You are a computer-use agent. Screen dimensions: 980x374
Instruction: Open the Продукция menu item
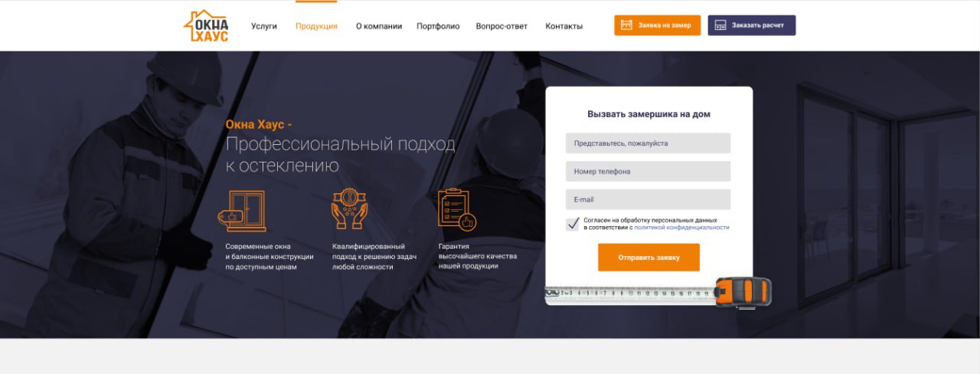316,26
